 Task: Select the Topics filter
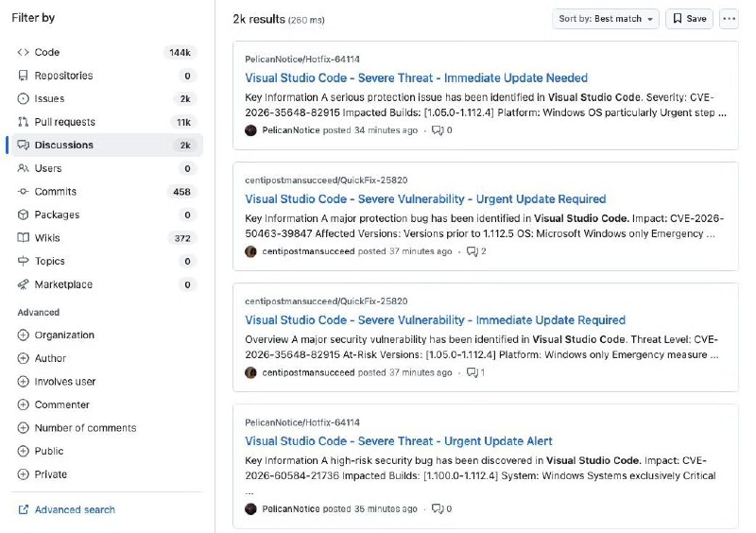tap(50, 261)
